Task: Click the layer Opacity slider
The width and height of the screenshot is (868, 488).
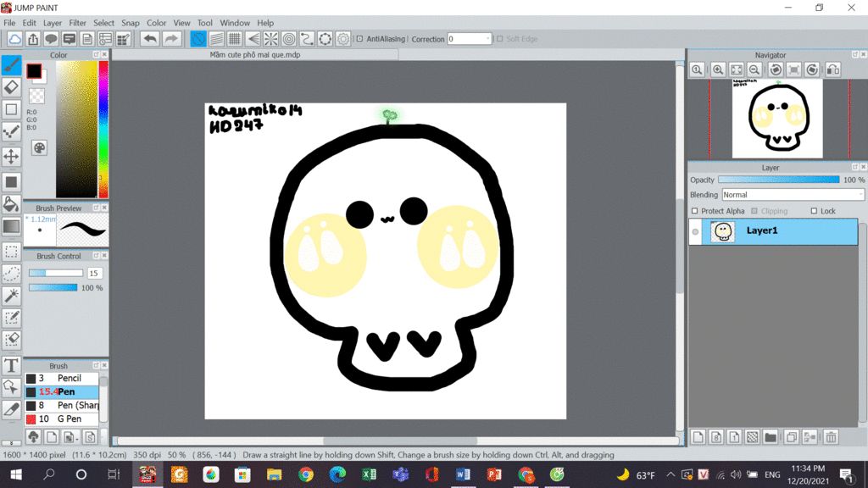Action: click(x=778, y=180)
